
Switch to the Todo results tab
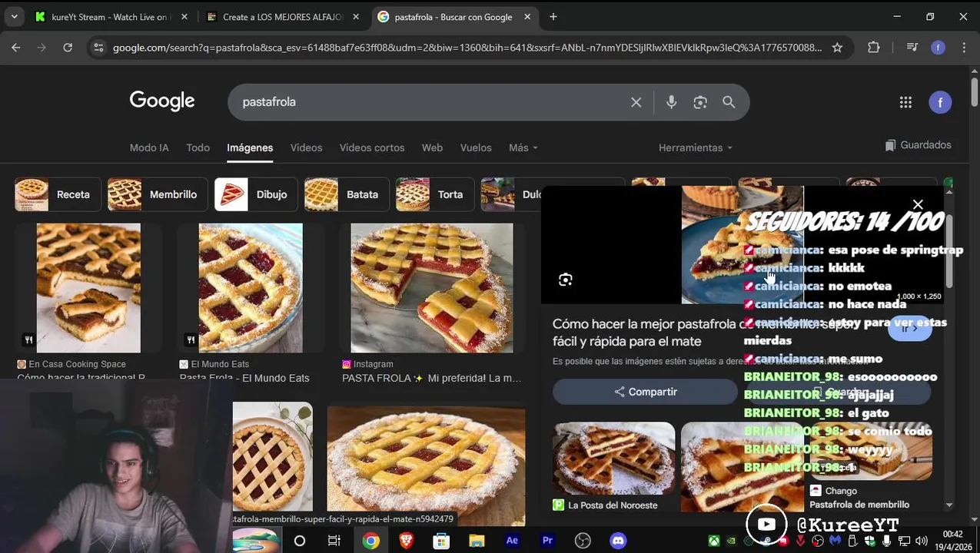coord(198,147)
